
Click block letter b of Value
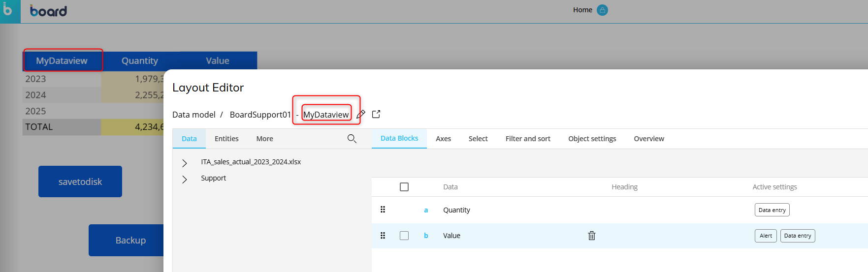(426, 236)
